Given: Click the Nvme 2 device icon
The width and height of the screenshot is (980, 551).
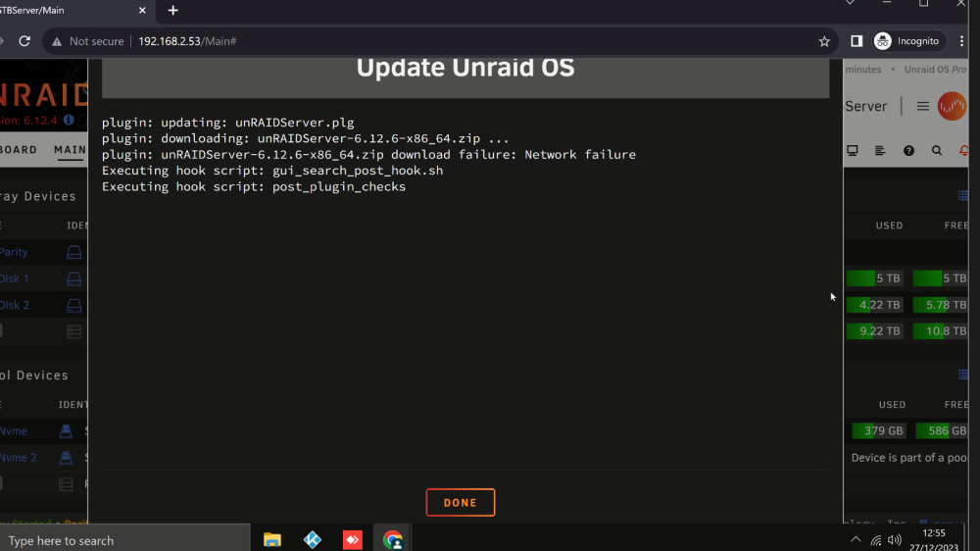Looking at the screenshot, I should 66,457.
